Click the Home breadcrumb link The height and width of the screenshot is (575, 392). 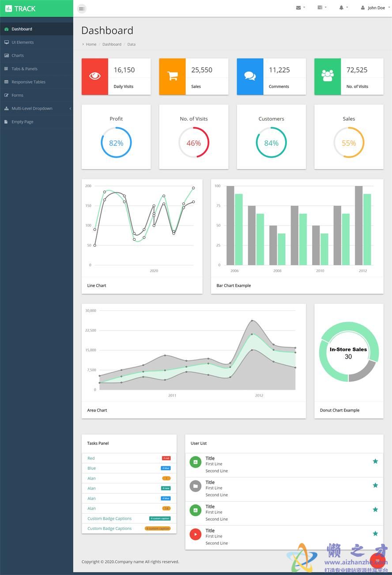pyautogui.click(x=91, y=45)
